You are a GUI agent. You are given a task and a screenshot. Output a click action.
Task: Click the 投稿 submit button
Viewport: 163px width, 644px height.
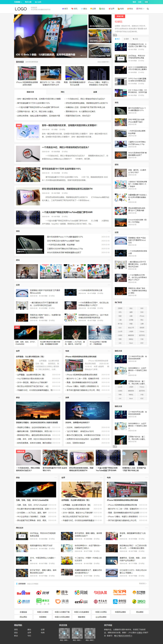click(x=146, y=2)
